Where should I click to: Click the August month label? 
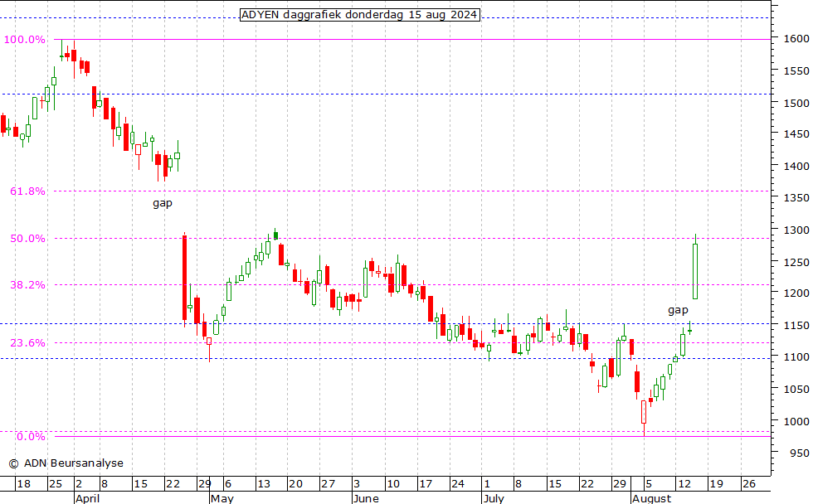[x=652, y=498]
